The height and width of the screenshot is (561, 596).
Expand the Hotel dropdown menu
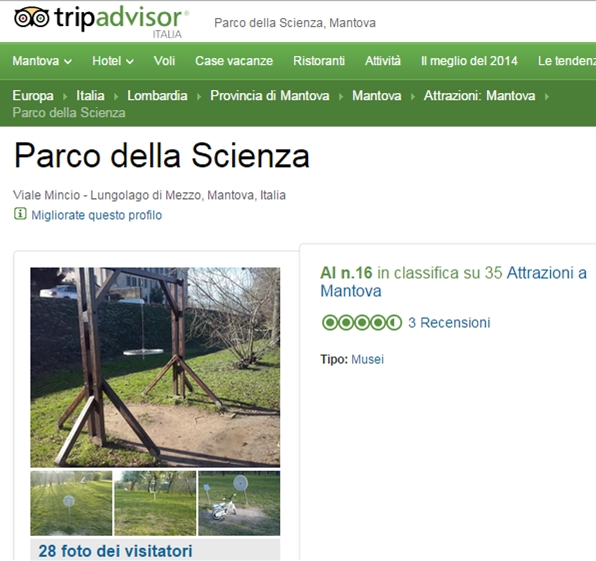point(113,61)
